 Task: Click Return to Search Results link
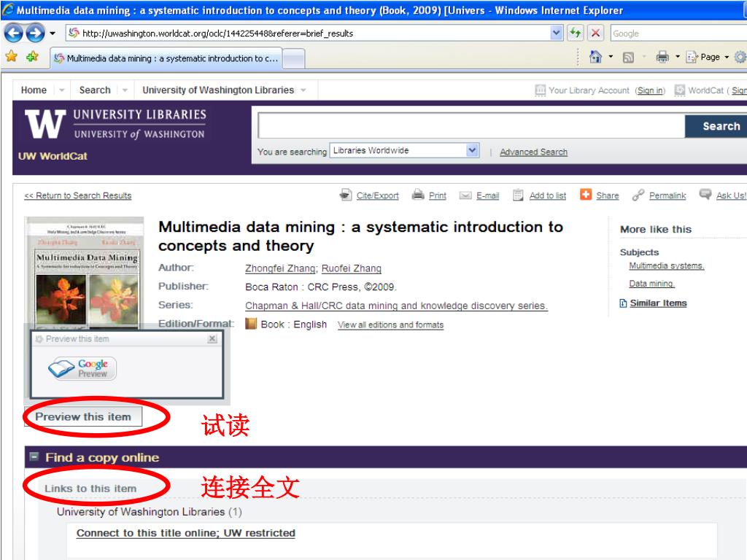(77, 195)
